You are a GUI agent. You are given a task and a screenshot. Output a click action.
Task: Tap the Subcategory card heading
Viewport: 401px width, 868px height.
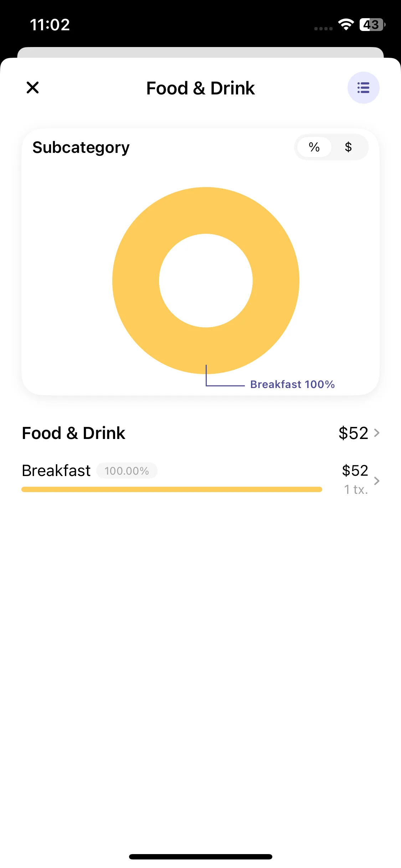[x=81, y=148]
